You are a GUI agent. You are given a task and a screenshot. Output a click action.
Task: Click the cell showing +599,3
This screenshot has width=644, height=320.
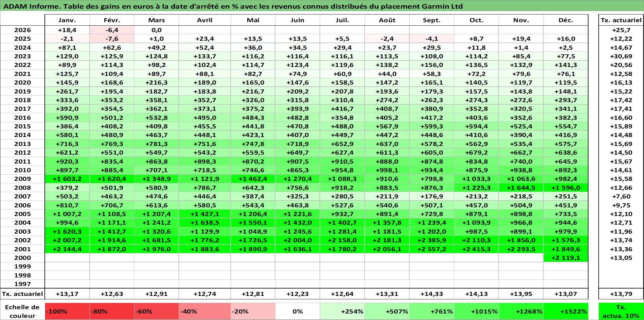click(x=432, y=126)
